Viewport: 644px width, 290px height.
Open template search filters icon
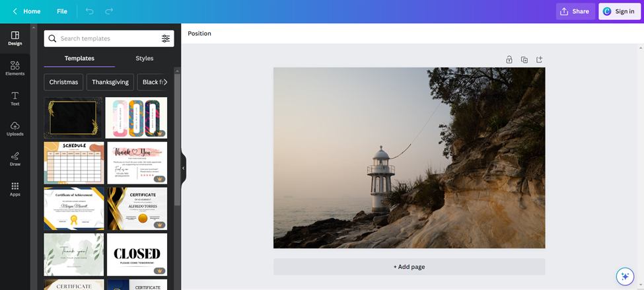[x=166, y=38]
